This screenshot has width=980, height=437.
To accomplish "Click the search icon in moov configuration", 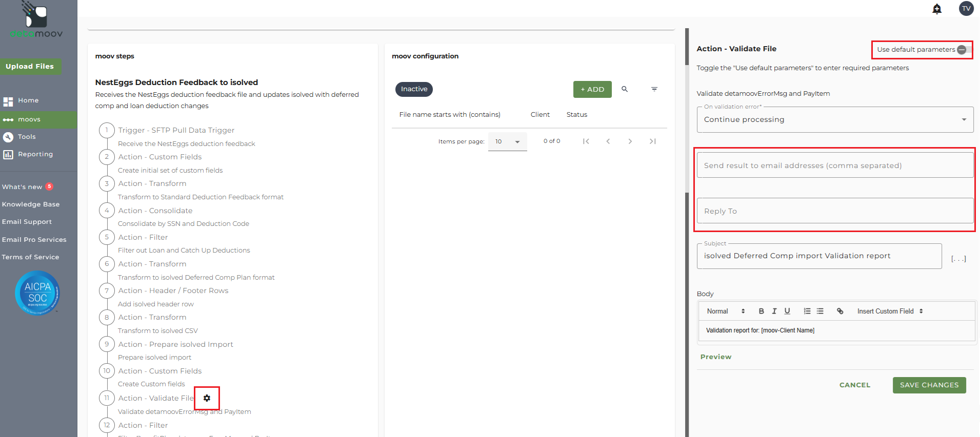I will pyautogui.click(x=625, y=89).
